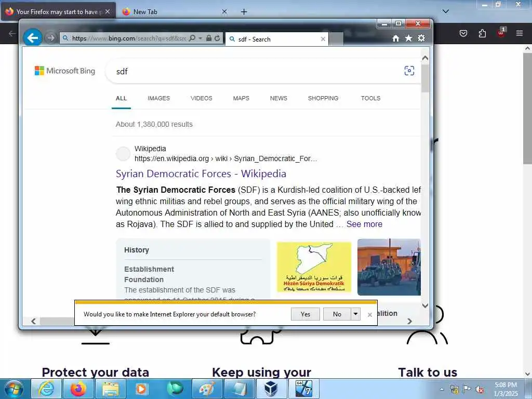This screenshot has width=532, height=399.
Task: Open VirtualBox cube icon in taskbar
Action: 271,389
